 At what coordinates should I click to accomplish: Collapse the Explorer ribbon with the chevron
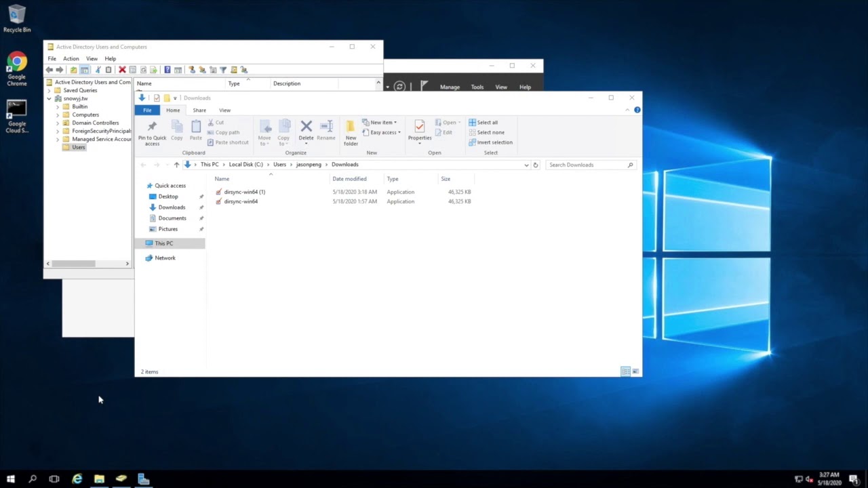click(x=629, y=110)
